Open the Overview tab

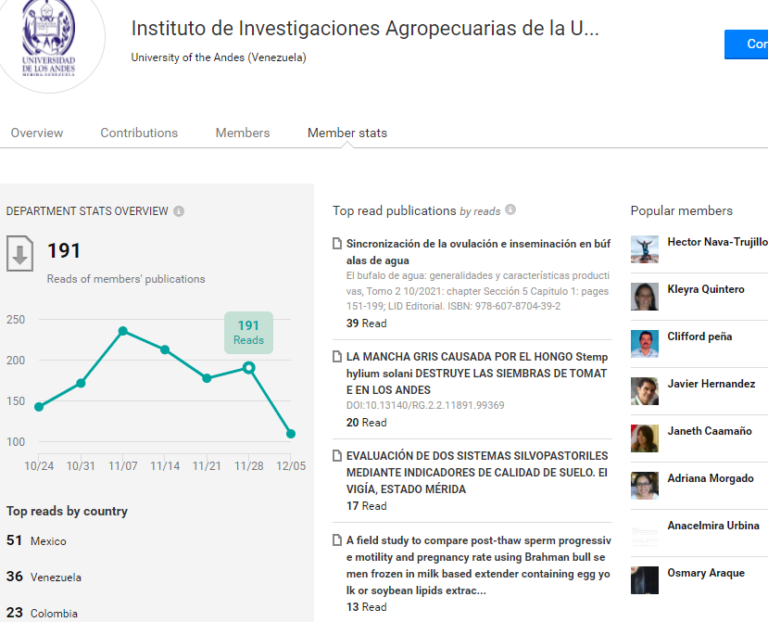click(x=37, y=133)
